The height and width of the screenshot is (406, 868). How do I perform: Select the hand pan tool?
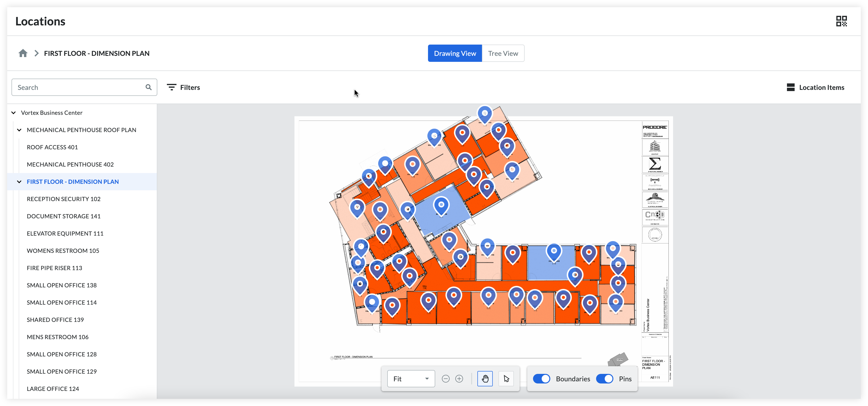(485, 379)
